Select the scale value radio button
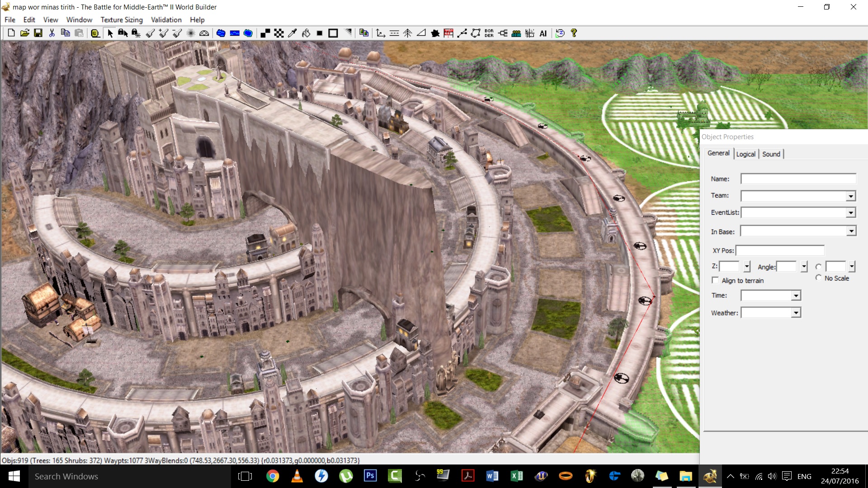Viewport: 868px width, 488px height. point(819,267)
